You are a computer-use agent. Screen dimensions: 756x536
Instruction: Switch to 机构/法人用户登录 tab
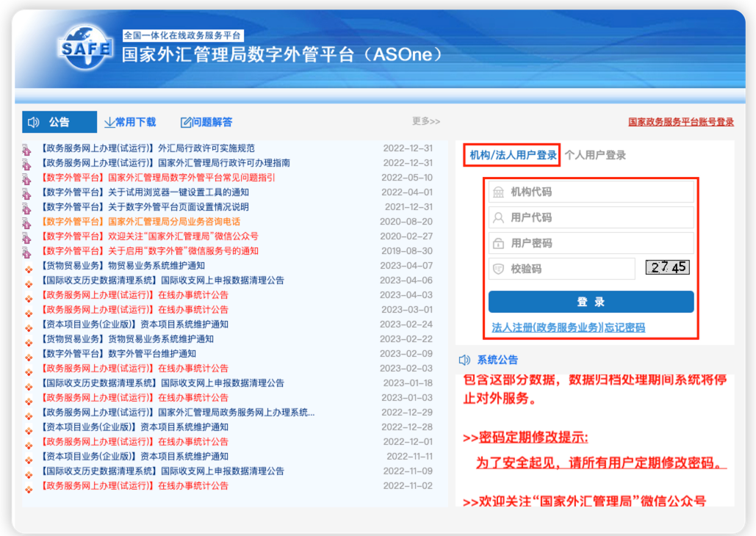513,155
